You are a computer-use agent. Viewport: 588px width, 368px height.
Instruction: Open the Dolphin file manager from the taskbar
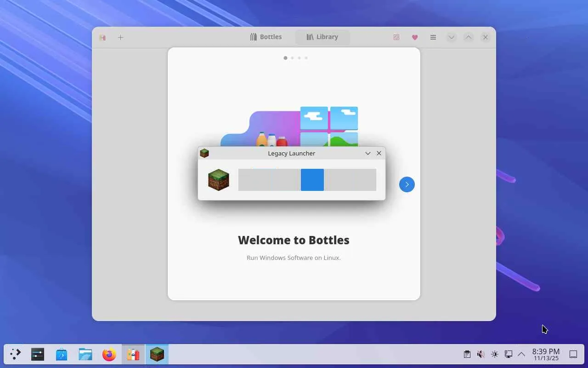(x=85, y=354)
